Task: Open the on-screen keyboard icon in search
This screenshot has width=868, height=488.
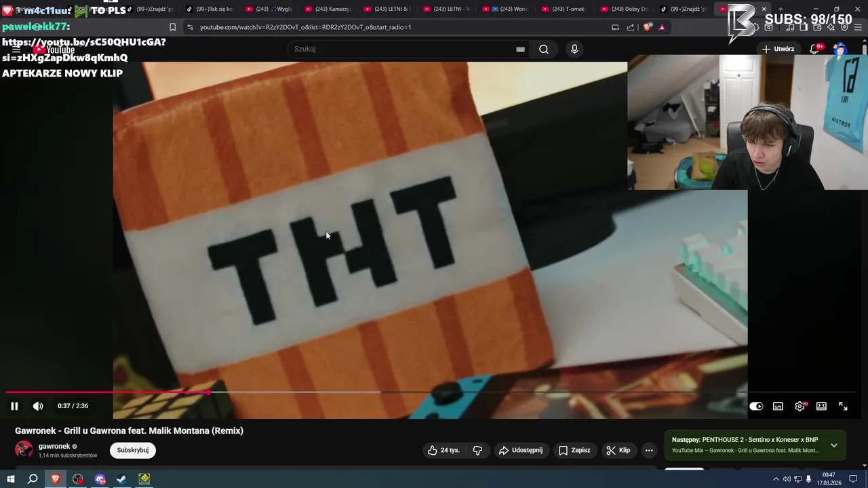Action: point(520,49)
